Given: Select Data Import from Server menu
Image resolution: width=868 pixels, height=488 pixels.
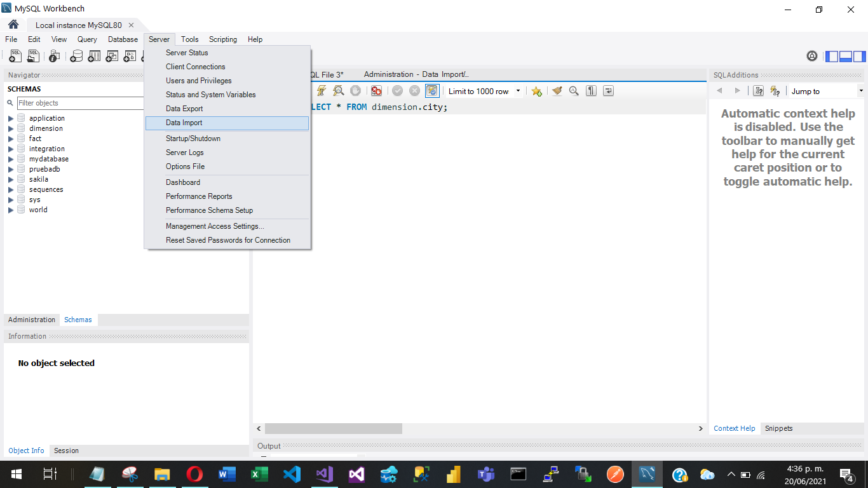Looking at the screenshot, I should pos(184,123).
